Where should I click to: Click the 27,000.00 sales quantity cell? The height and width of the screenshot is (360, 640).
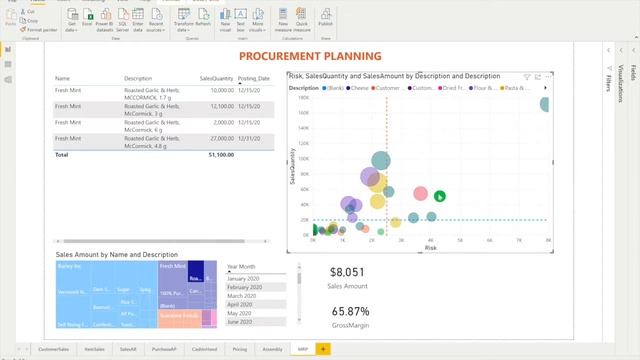pos(222,139)
